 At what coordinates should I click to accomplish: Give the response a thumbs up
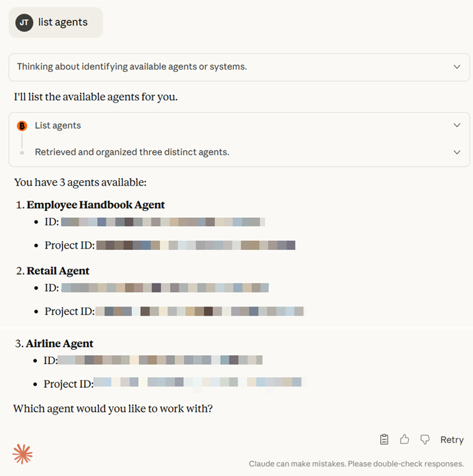405,439
